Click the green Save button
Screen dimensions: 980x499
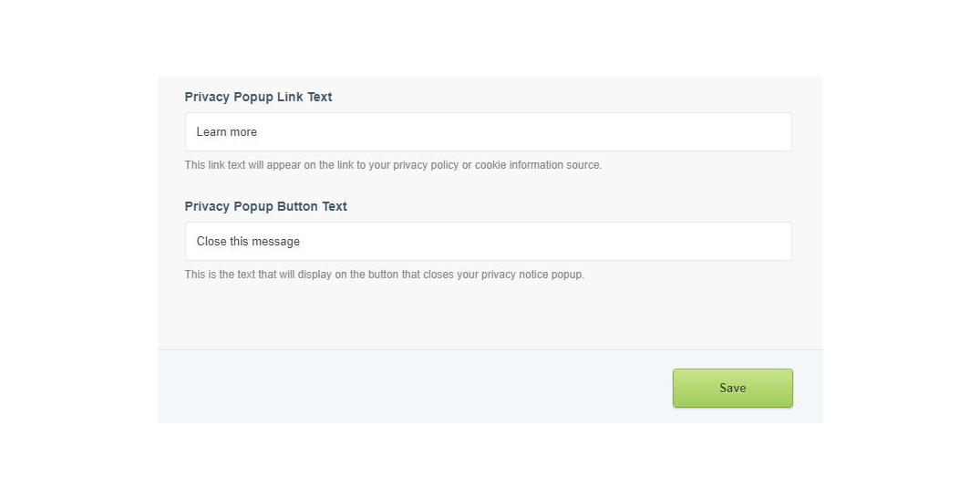click(x=732, y=388)
